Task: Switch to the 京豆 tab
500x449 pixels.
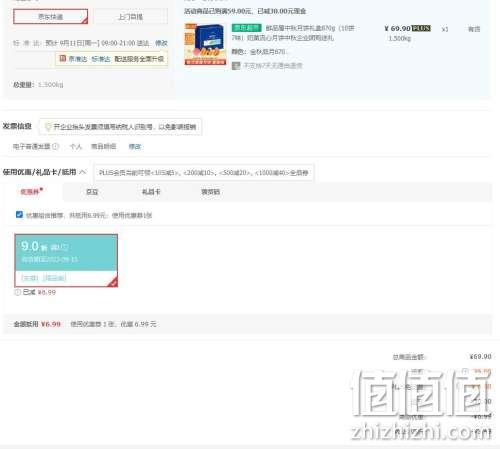Action: point(92,192)
